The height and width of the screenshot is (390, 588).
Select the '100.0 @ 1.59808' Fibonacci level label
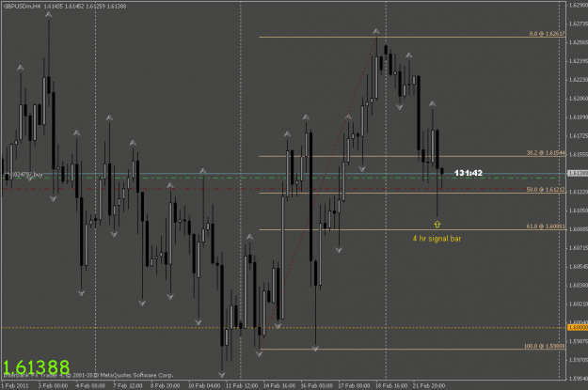coord(544,346)
